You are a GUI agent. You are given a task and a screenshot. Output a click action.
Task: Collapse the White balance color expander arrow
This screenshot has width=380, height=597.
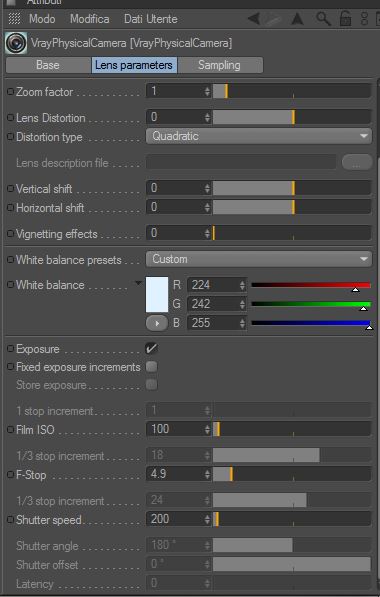(x=138, y=283)
